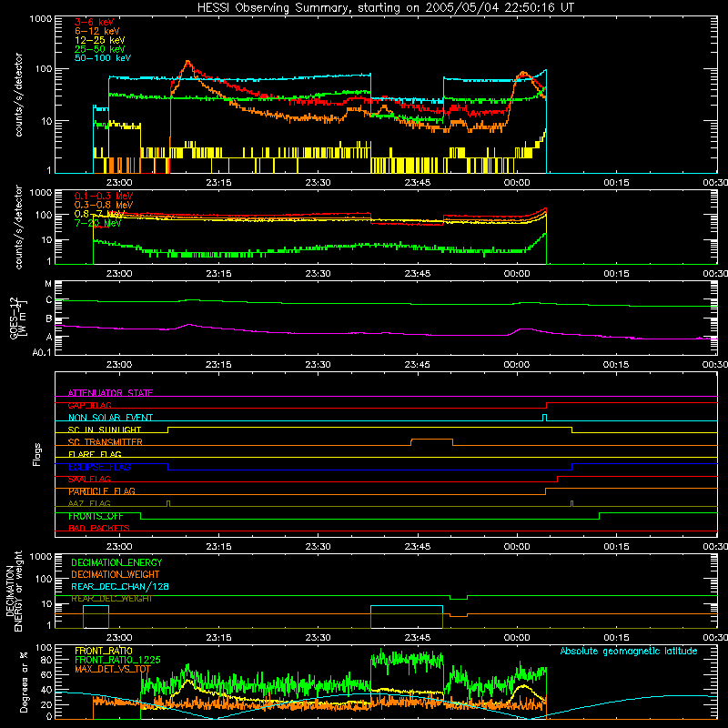The image size is (728, 728).
Task: Click the Degrees or % axis title
Action: pyautogui.click(x=24, y=682)
